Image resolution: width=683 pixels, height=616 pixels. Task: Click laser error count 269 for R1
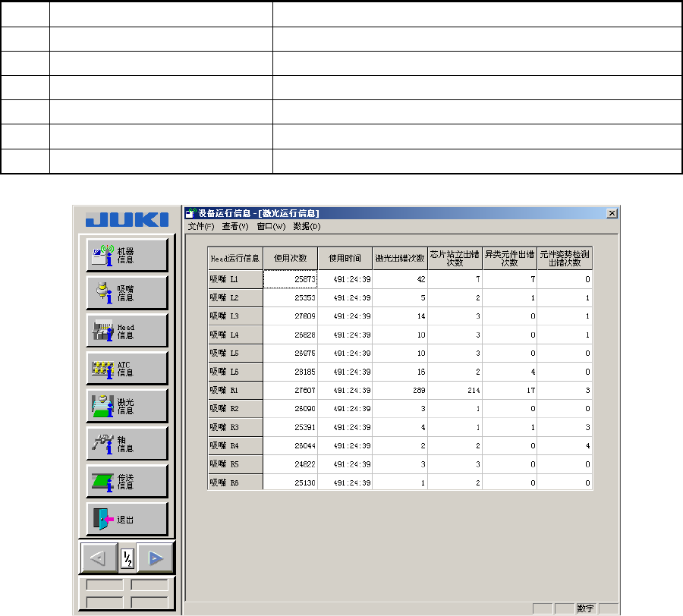pyautogui.click(x=400, y=390)
